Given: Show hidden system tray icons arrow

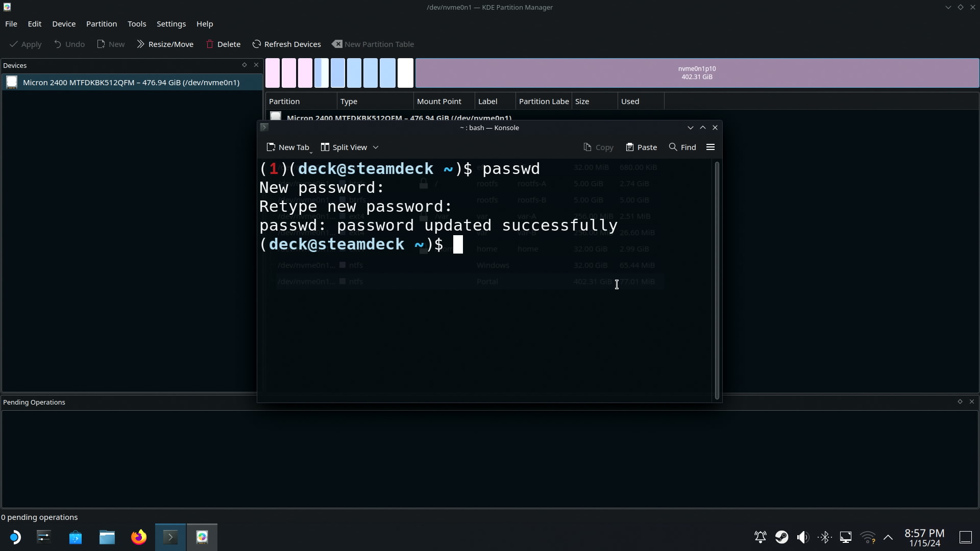Looking at the screenshot, I should click(888, 537).
